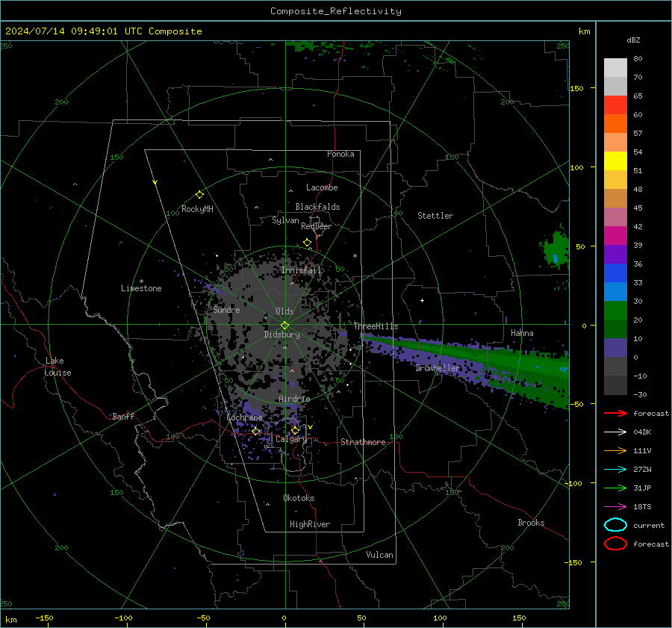The image size is (672, 628).
Task: Click the white 04DK arrow in legend
Action: (615, 432)
